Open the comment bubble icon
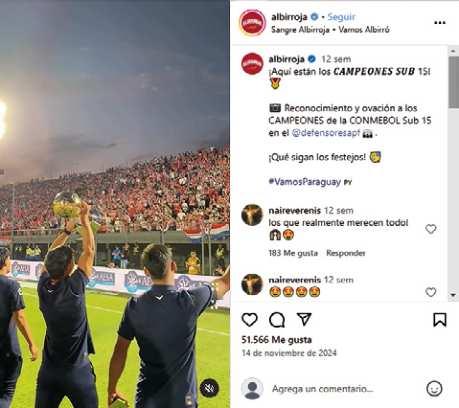This screenshot has width=459, height=408. pos(277,320)
